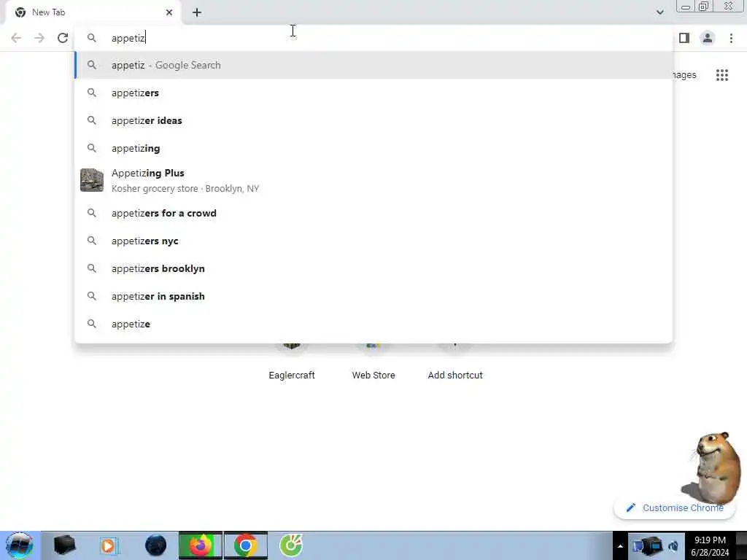Open the Appetizing Plus place suggestion
Viewport: 747px width, 560px height.
pyautogui.click(x=373, y=181)
